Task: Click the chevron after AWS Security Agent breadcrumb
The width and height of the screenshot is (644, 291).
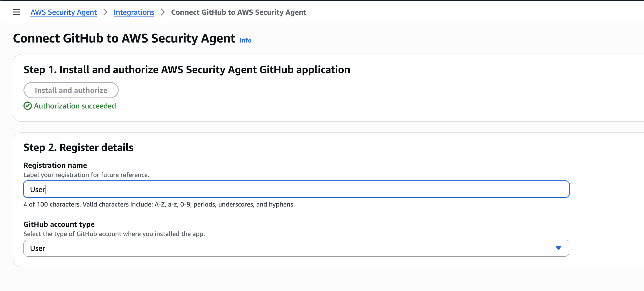Action: tap(105, 12)
